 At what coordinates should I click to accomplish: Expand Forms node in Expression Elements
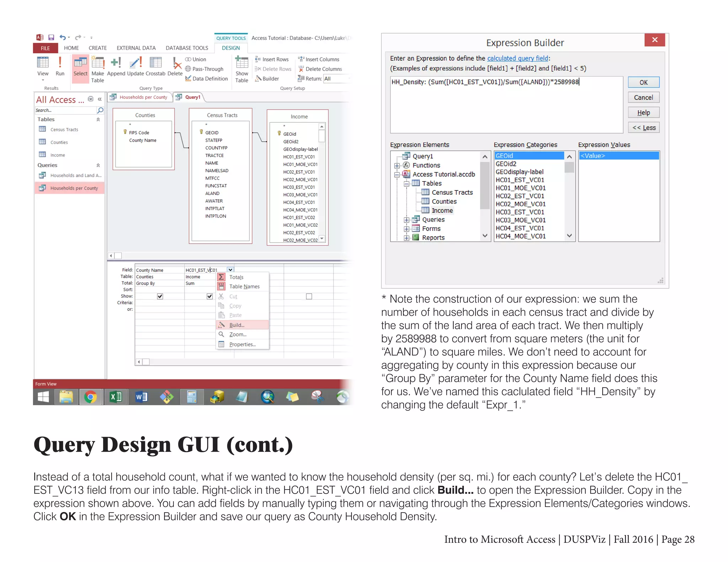pyautogui.click(x=406, y=229)
